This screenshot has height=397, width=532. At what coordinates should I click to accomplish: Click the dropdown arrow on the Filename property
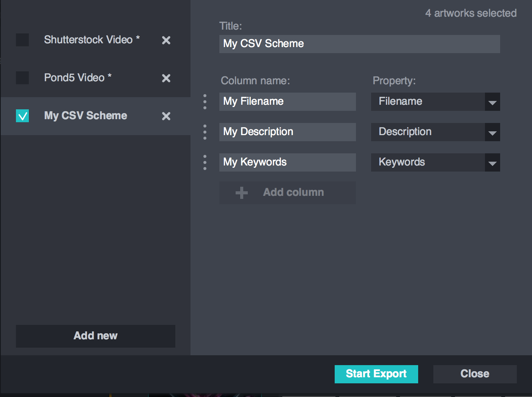(492, 102)
